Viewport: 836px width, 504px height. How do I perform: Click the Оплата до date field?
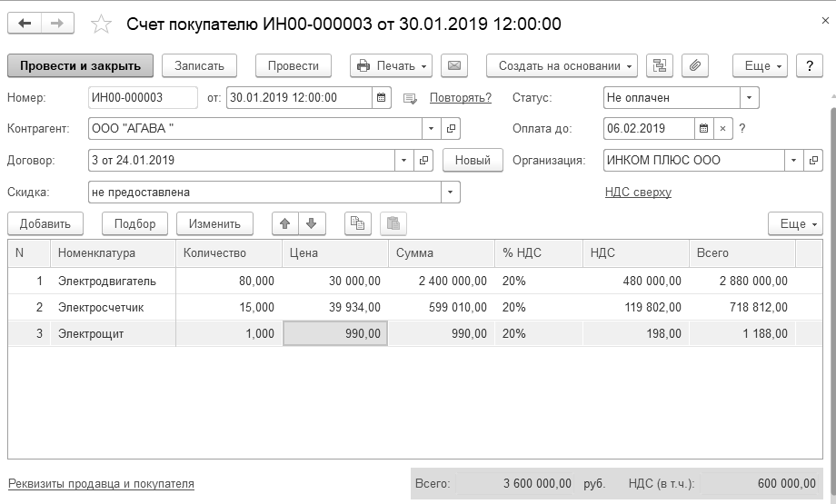tap(650, 128)
